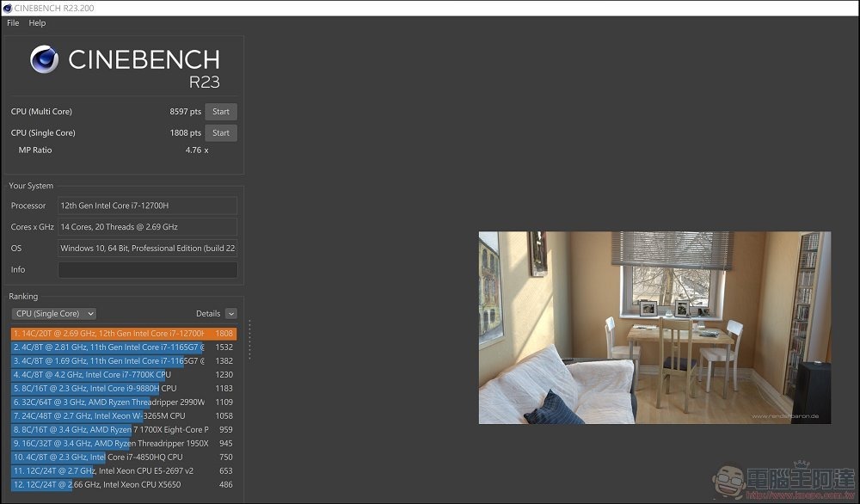This screenshot has height=504, width=860.
Task: Click the 1808 pts Single Core score
Action: click(186, 133)
